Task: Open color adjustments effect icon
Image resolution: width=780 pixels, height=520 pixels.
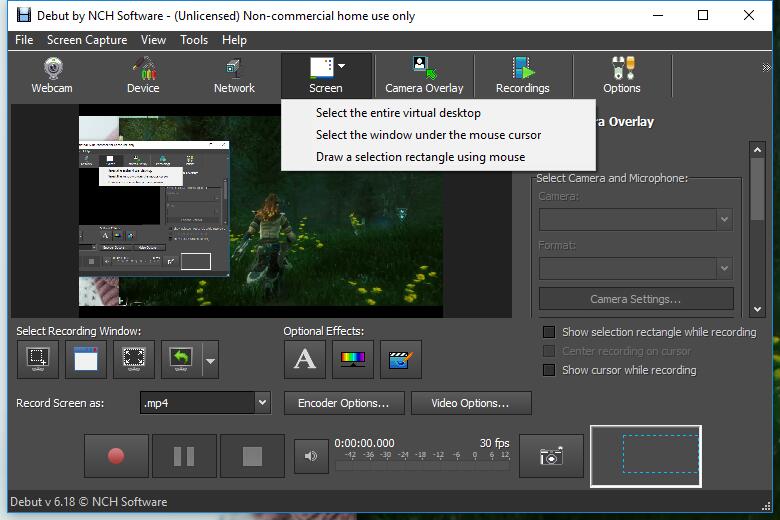Action: coord(353,360)
